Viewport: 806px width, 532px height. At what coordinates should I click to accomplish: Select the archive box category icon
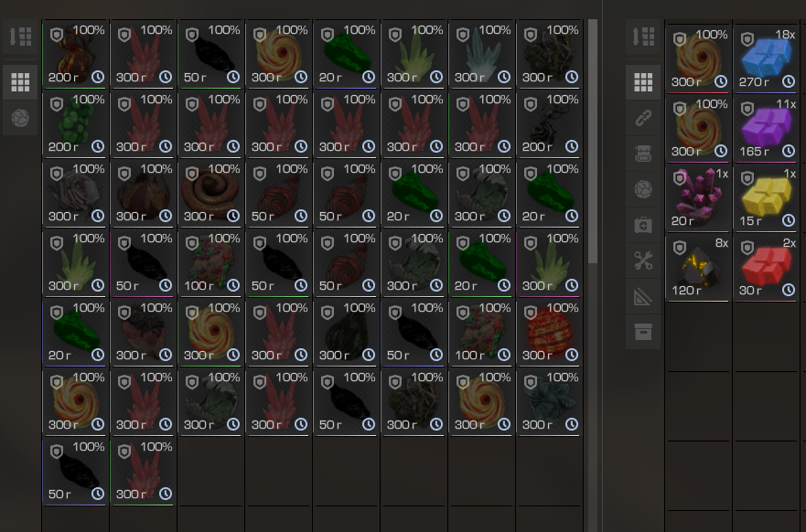[643, 332]
